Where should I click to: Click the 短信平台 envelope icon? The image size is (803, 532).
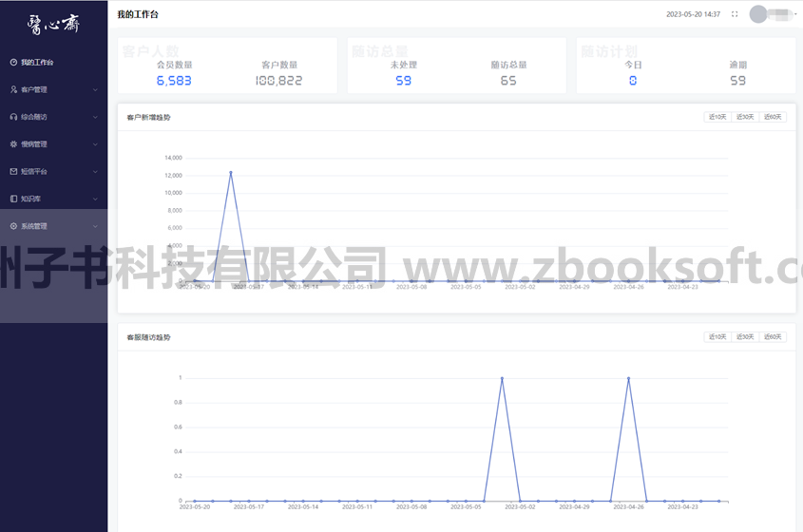[13, 172]
